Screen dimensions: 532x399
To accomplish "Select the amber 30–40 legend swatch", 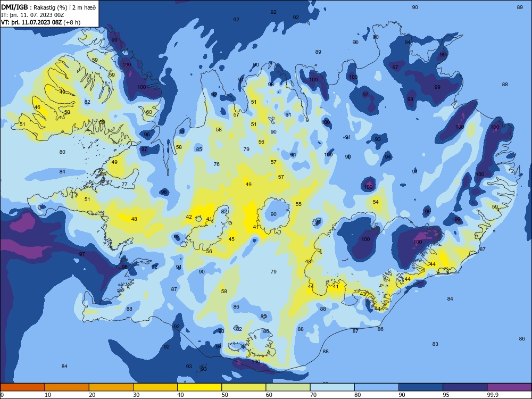I will pyautogui.click(x=155, y=387).
